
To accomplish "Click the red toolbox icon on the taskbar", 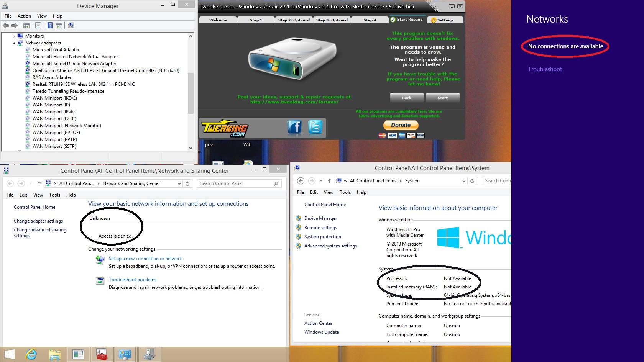I will (x=102, y=354).
